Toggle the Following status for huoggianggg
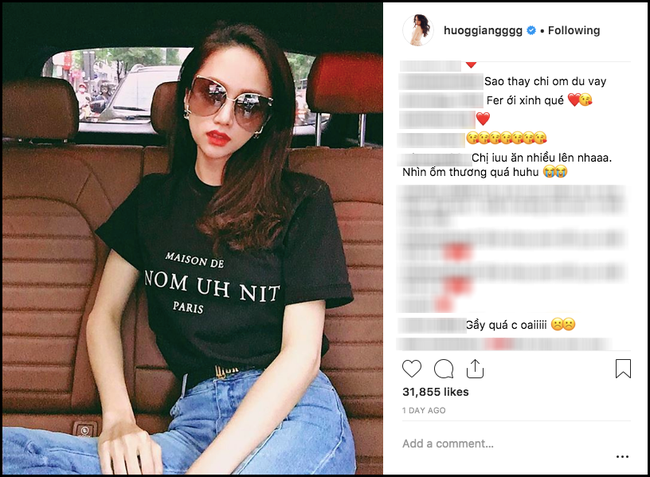 click(570, 31)
